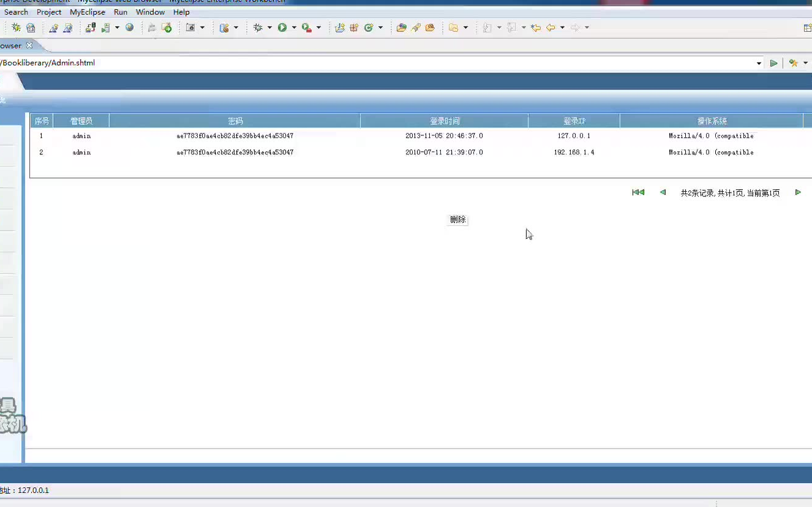812x507 pixels.
Task: Click the 登录IP column header
Action: (574, 121)
